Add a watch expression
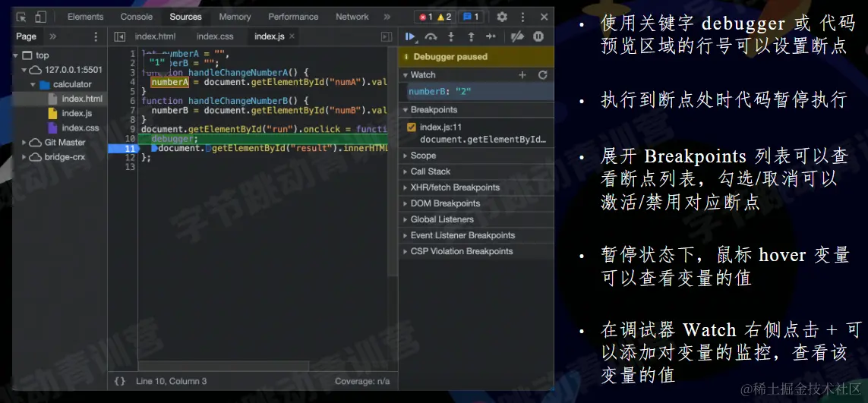The image size is (868, 403). click(x=522, y=74)
